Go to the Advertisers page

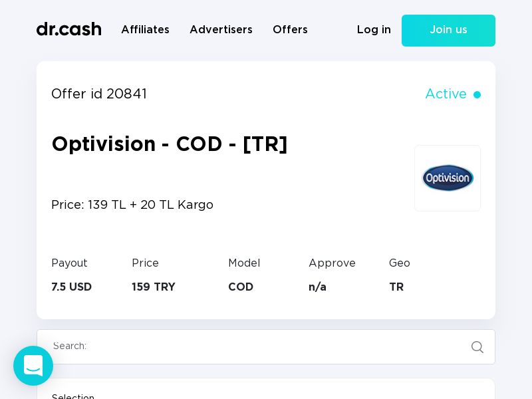(x=221, y=30)
